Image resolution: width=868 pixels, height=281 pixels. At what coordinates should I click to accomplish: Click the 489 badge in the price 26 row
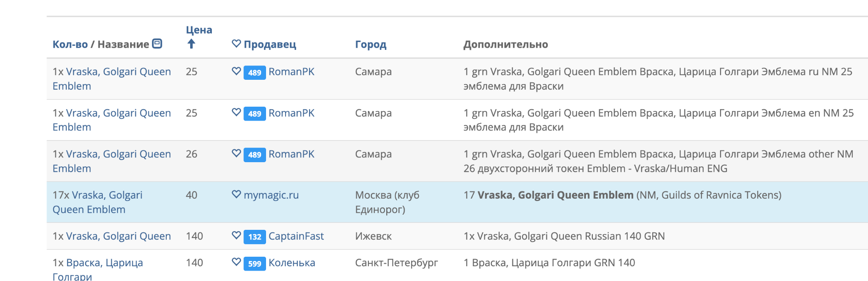click(x=255, y=155)
